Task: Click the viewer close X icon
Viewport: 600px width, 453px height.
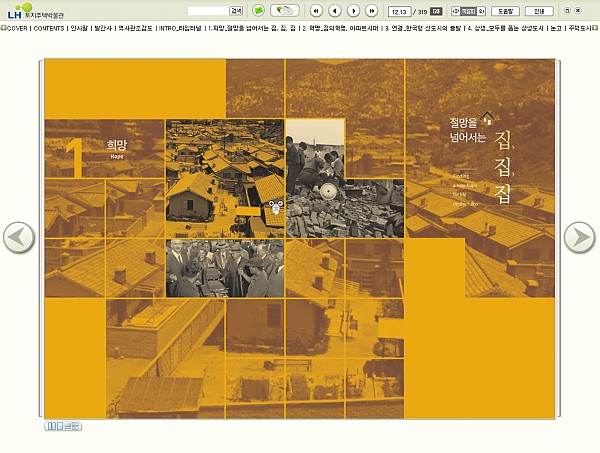Action: point(578,11)
